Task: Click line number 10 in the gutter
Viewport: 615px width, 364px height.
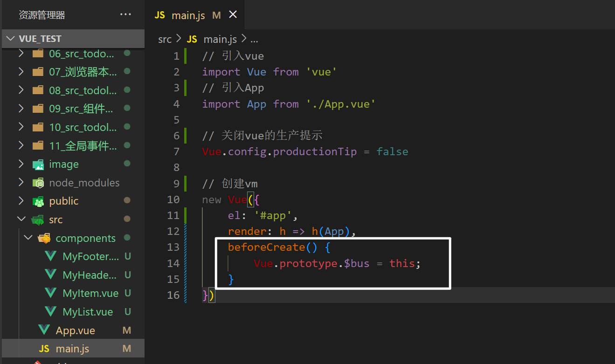Action: (x=173, y=199)
